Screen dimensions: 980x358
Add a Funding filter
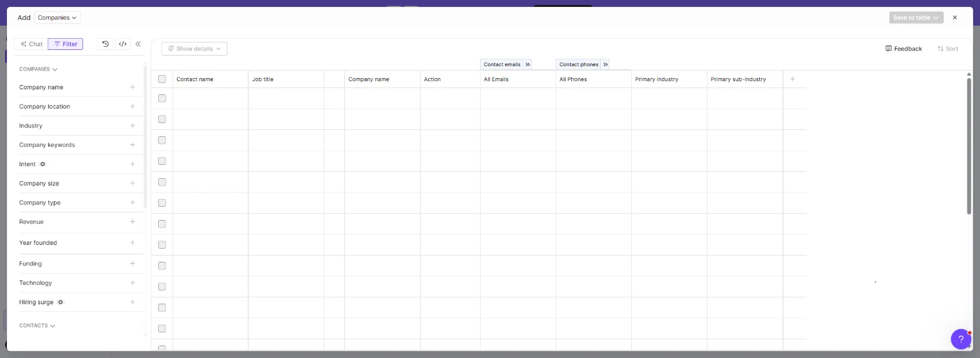(x=132, y=264)
